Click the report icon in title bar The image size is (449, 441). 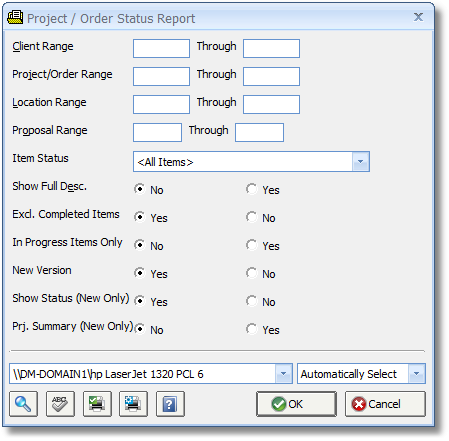tap(15, 17)
